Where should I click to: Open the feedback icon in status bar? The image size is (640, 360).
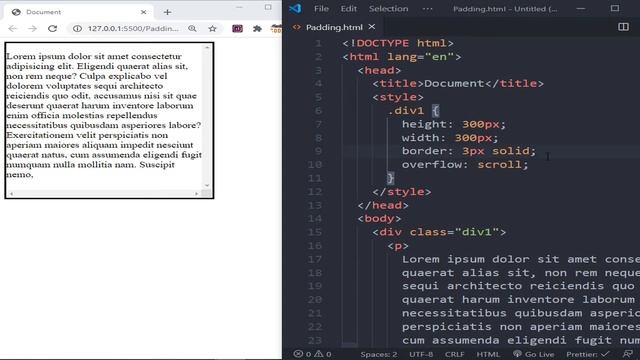point(628,354)
